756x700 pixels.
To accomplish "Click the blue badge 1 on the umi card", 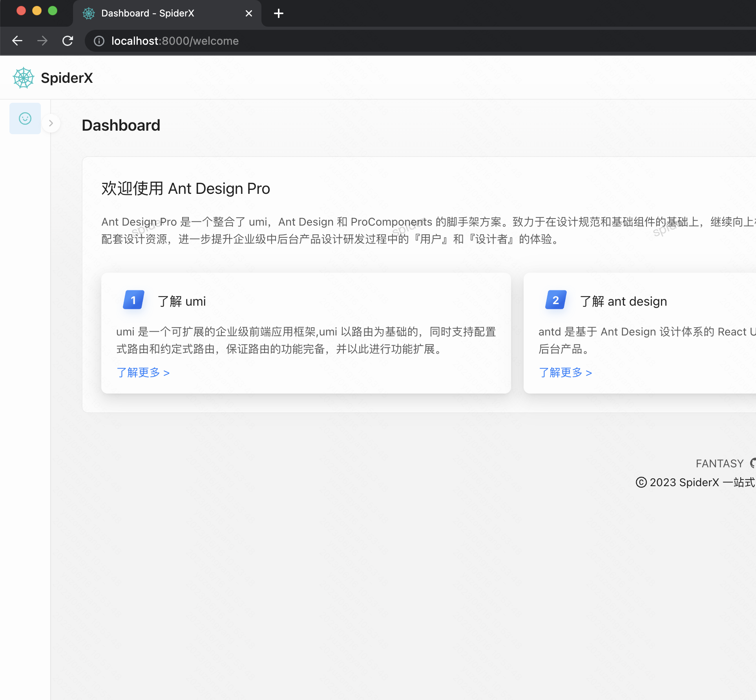I will click(x=133, y=300).
